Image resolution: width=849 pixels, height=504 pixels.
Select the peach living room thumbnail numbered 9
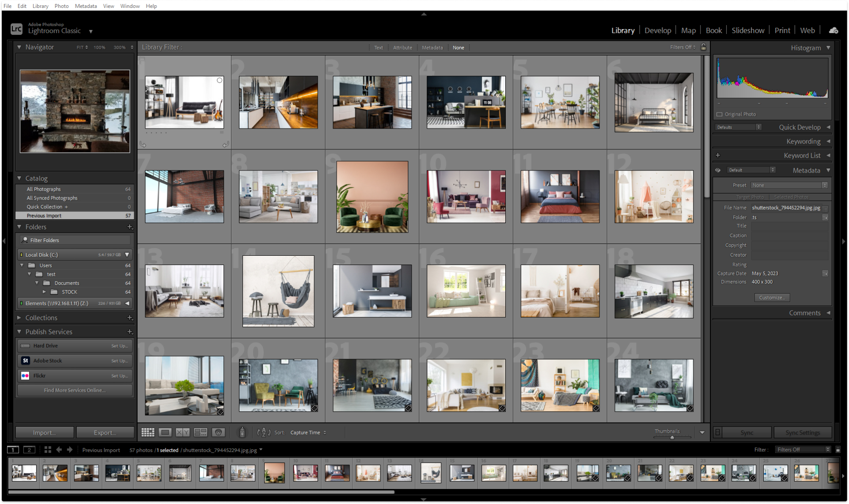[x=372, y=197]
